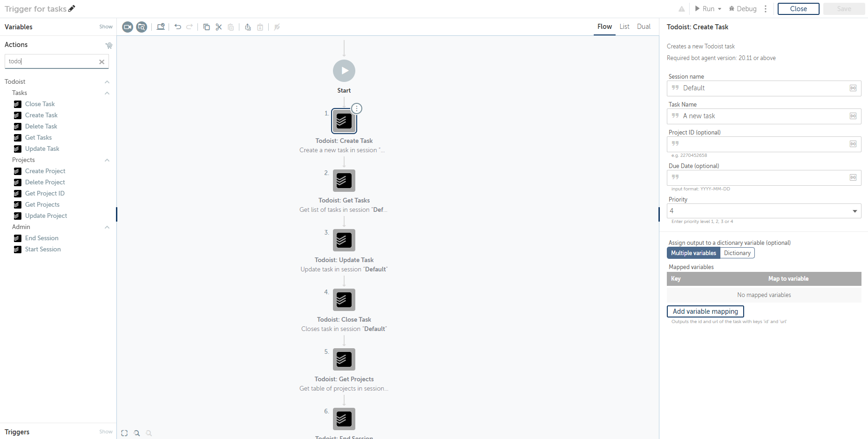Open the Run dropdown arrow
Screen dimensions: 868x439
pyautogui.click(x=719, y=9)
